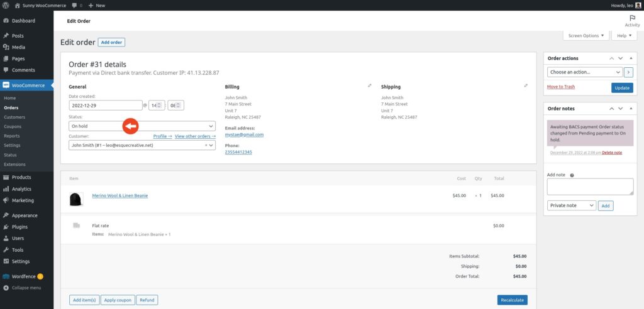
Task: Open the customer Profile link
Action: 163,136
